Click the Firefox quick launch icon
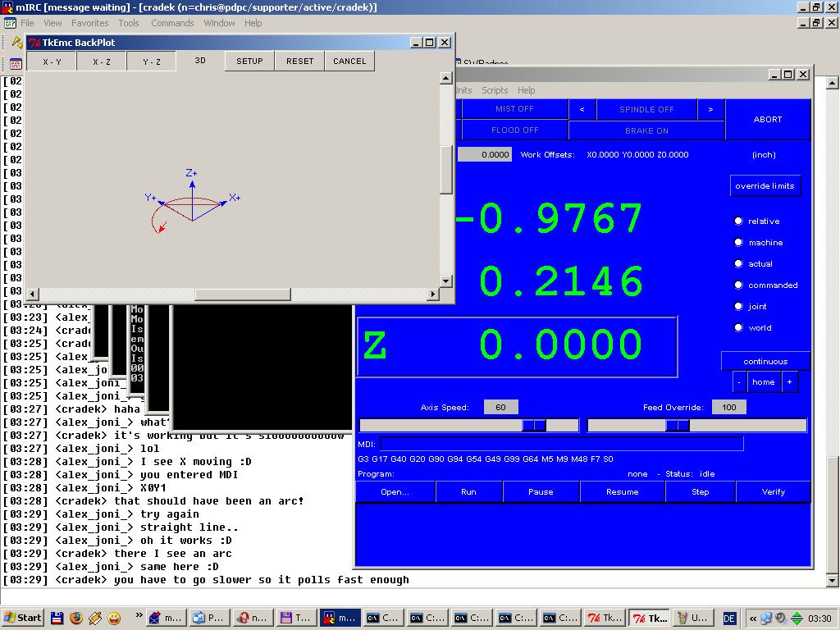 pyautogui.click(x=76, y=618)
